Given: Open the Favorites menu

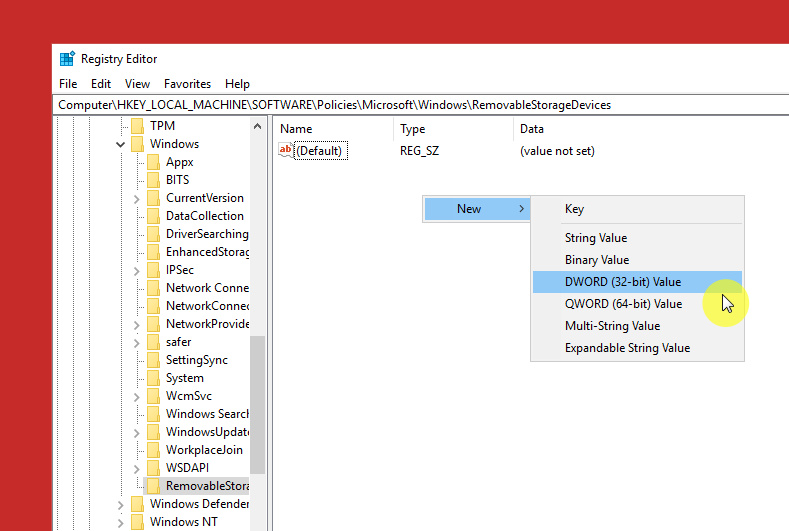Looking at the screenshot, I should pyautogui.click(x=187, y=84).
